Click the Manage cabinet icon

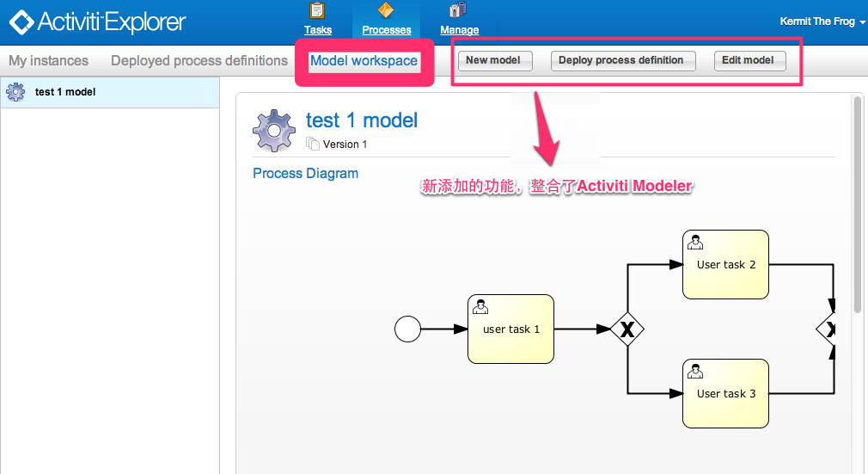458,10
